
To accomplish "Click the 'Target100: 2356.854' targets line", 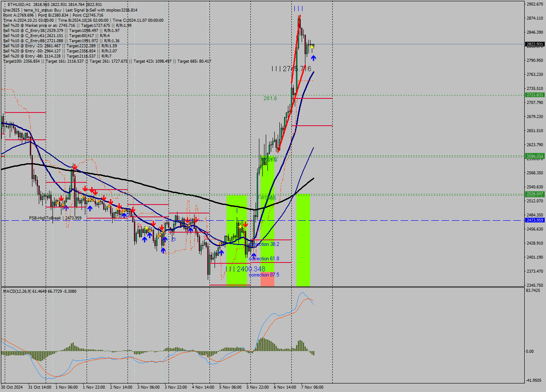I will point(107,61).
